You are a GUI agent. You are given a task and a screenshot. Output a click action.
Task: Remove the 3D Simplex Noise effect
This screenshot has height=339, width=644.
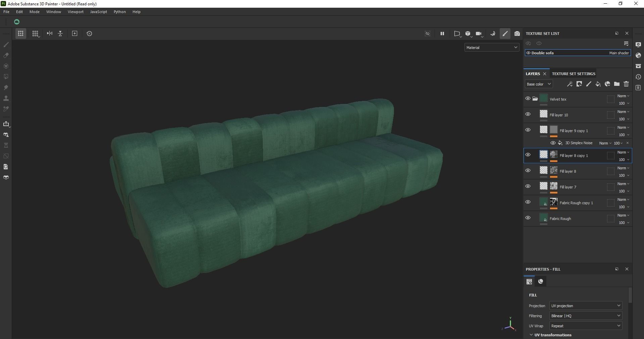pos(628,143)
